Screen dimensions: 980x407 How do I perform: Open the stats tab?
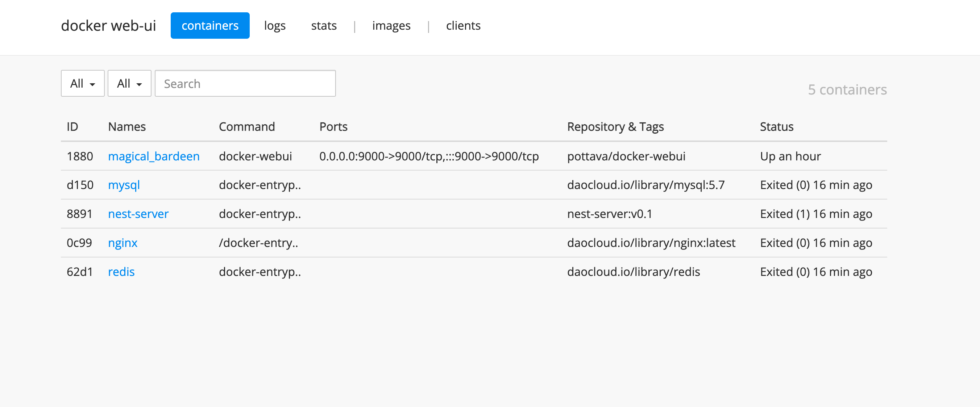click(x=324, y=25)
